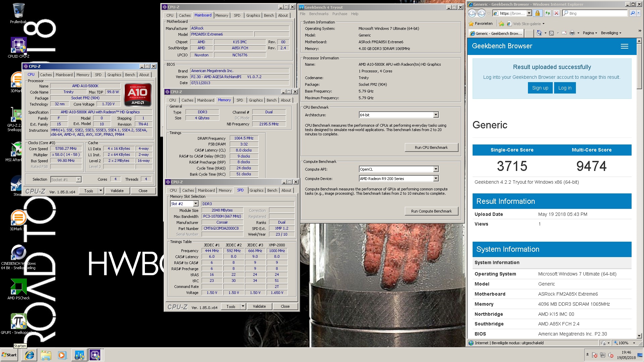Click the Windows Start button
The width and height of the screenshot is (644, 362).
pos(9,355)
